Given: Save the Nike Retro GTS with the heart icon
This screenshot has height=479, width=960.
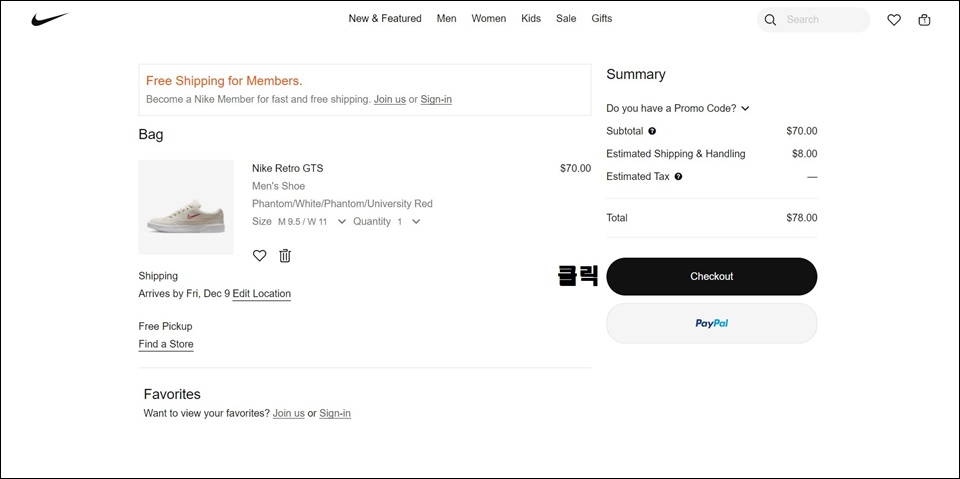Looking at the screenshot, I should pyautogui.click(x=260, y=255).
